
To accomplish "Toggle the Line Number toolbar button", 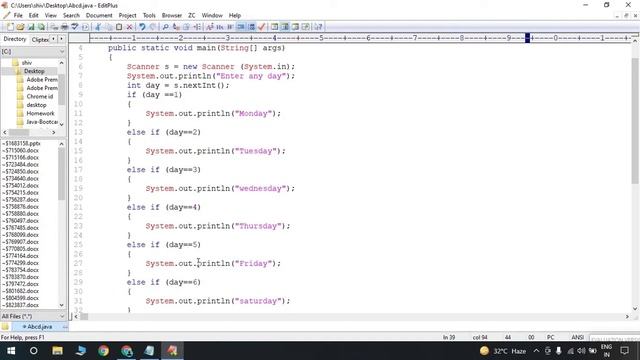I will [x=251, y=27].
